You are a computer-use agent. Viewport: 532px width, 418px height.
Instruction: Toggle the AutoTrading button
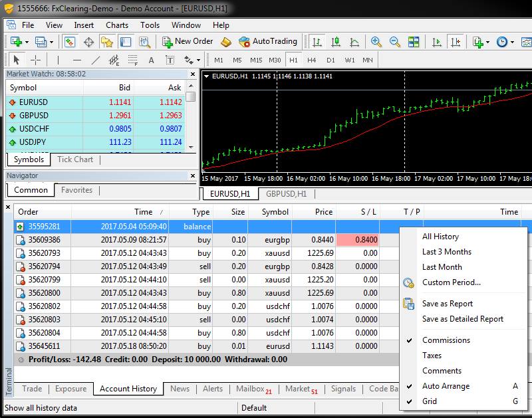tap(267, 41)
